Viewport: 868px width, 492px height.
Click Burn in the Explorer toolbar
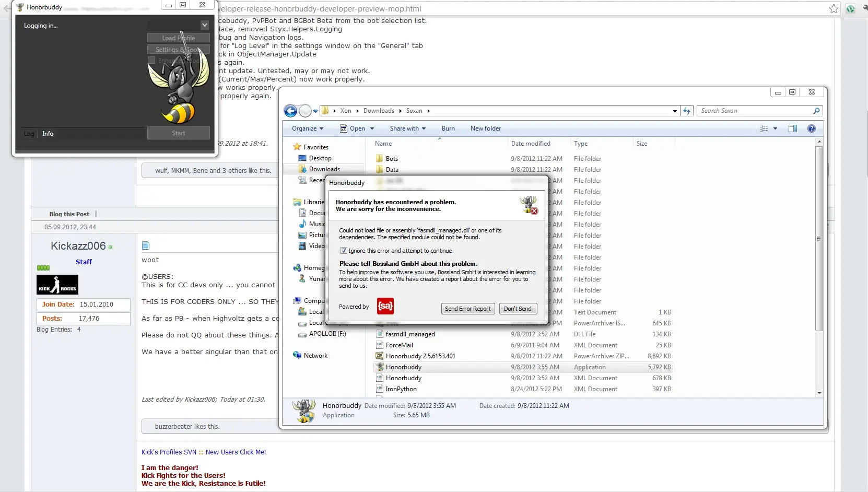[448, 128]
